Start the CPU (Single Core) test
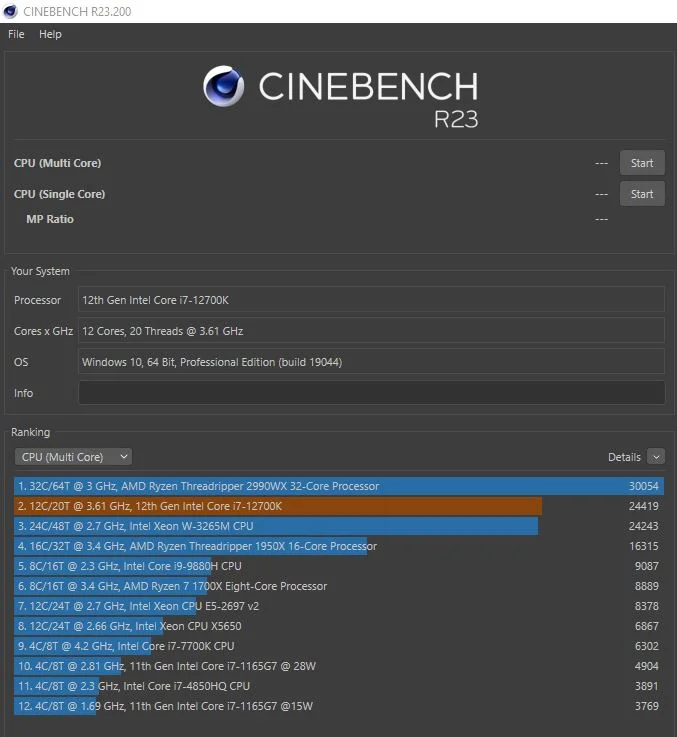The width and height of the screenshot is (677, 737). click(642, 194)
